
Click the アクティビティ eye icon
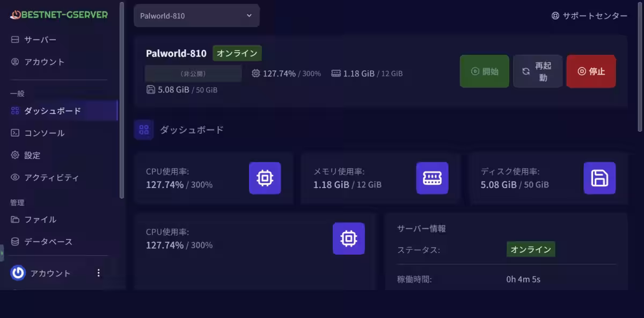[x=15, y=177]
